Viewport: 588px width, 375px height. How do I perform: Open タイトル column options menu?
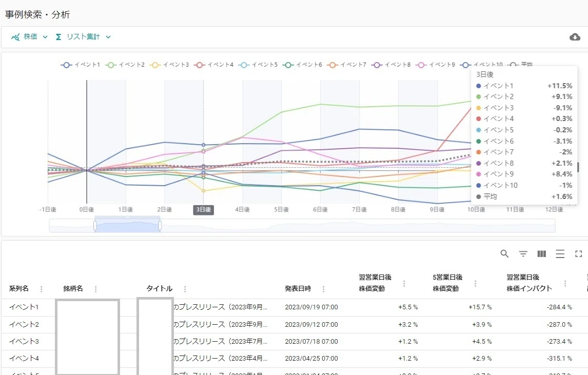coord(185,289)
